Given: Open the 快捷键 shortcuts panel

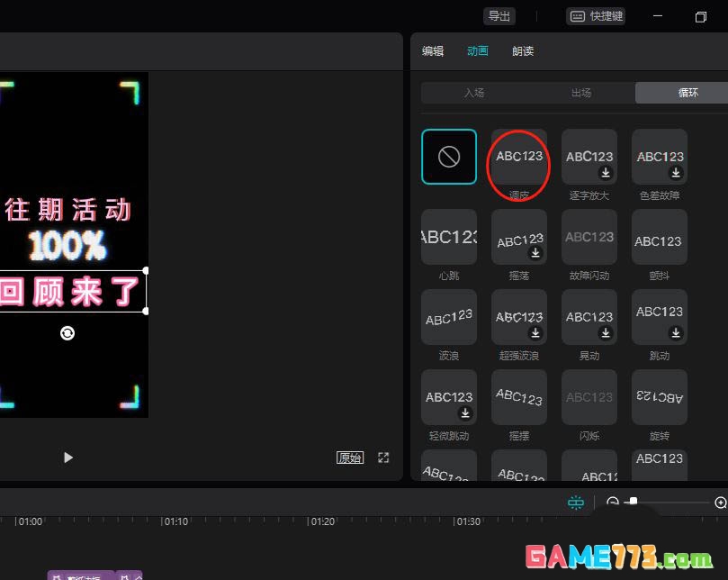Looking at the screenshot, I should point(595,15).
